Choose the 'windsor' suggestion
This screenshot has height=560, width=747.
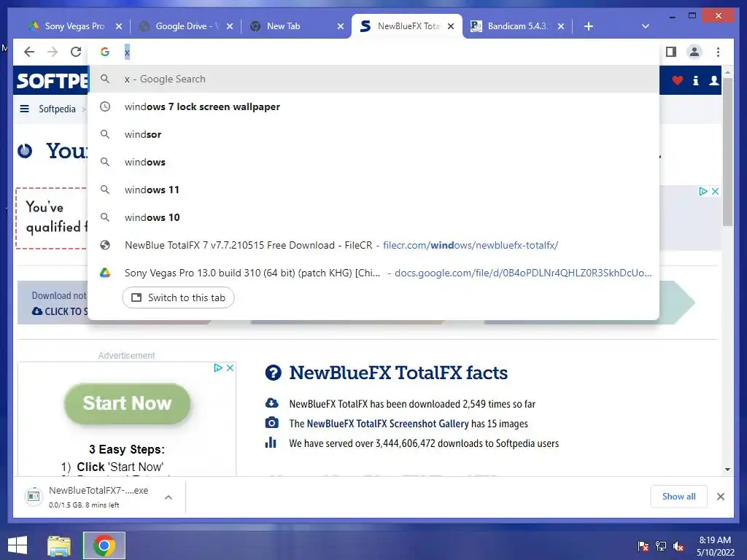point(373,134)
